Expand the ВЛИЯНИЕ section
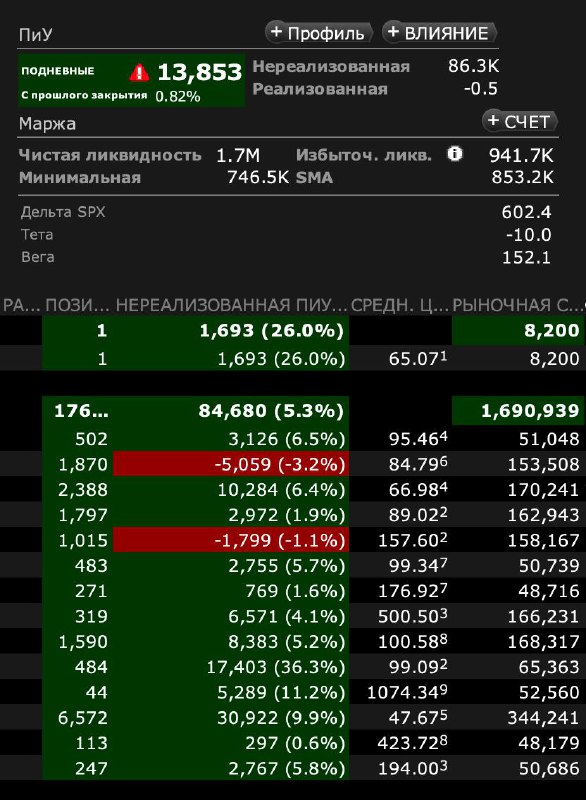Screen dimensions: 586x800 (x=439, y=33)
